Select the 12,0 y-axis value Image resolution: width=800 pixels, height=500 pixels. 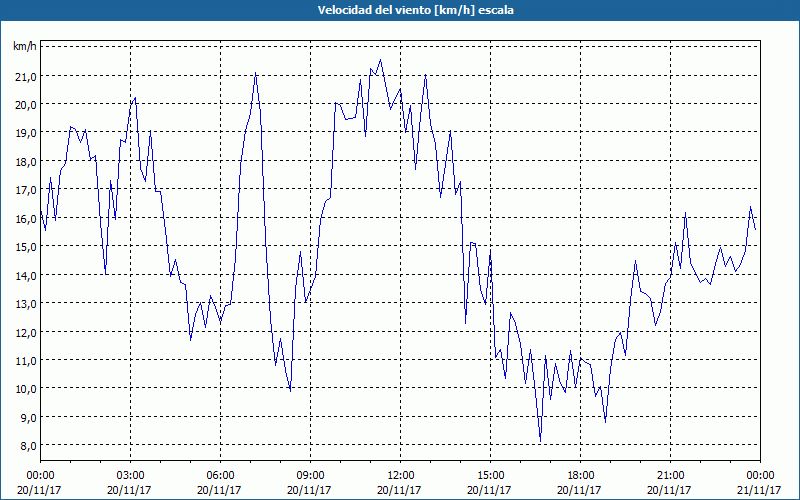tap(26, 332)
